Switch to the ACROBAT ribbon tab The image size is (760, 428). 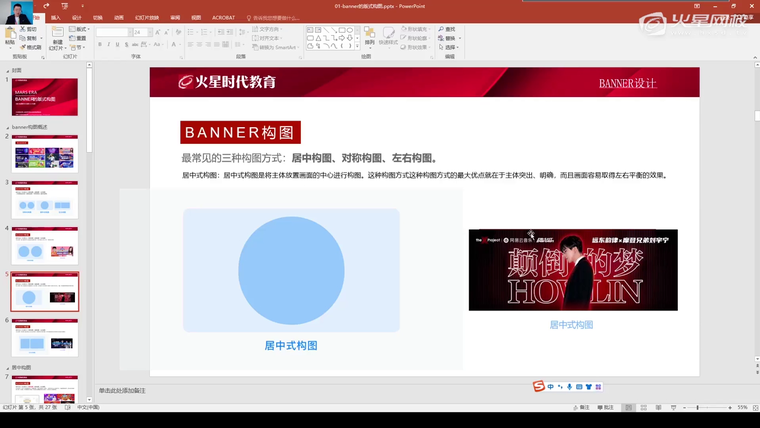point(222,17)
